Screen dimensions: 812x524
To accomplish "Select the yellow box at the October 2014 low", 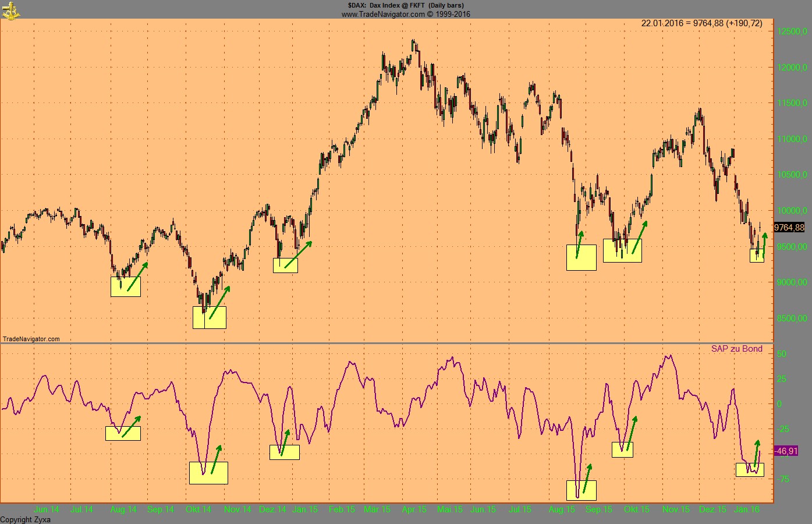I will tap(209, 317).
